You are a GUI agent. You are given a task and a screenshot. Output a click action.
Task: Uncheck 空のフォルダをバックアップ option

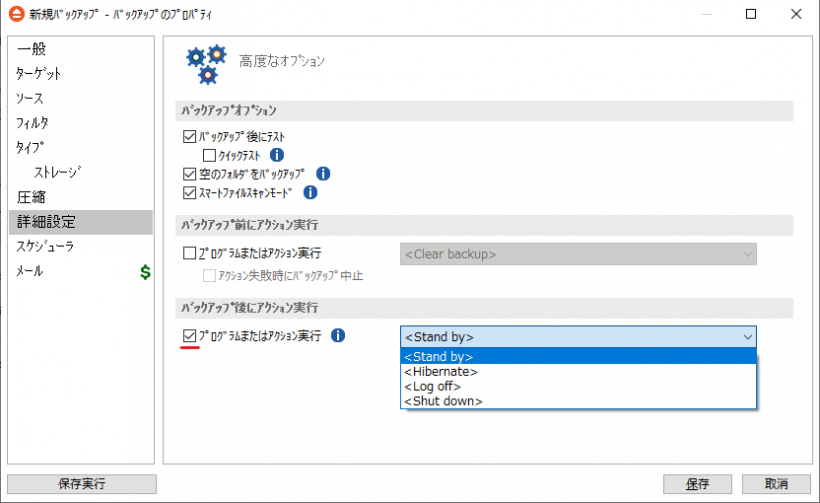tap(189, 174)
